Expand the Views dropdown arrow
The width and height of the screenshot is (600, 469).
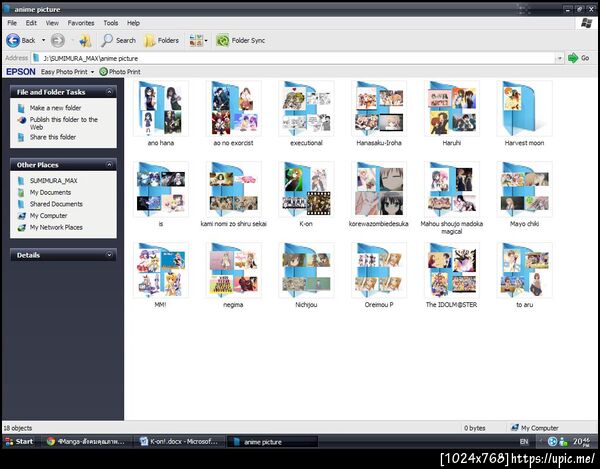point(206,40)
